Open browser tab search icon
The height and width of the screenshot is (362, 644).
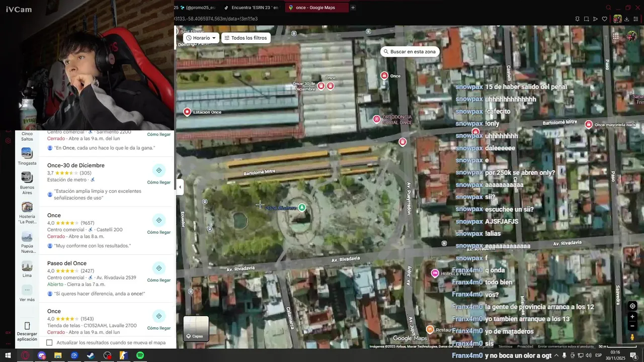click(x=608, y=8)
